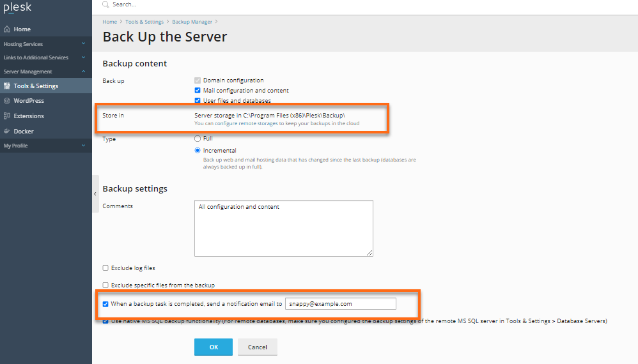Click the Store in label
The image size is (638, 364).
pos(113,116)
